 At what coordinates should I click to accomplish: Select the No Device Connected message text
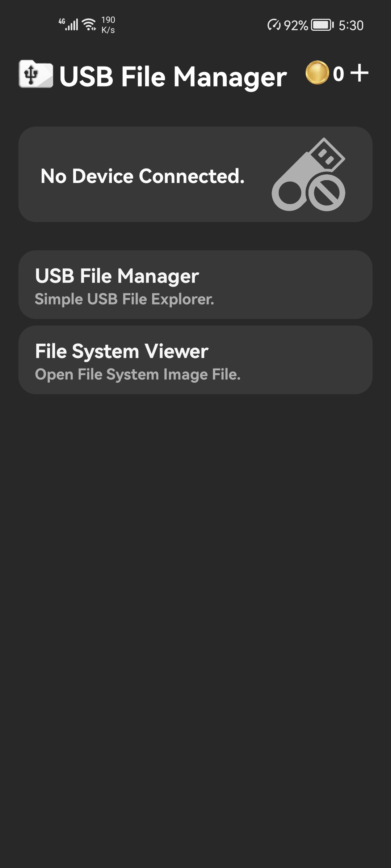(x=142, y=176)
